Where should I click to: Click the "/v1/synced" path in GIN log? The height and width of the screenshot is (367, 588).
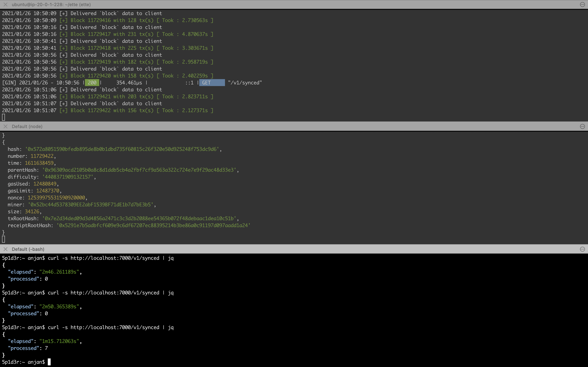click(245, 83)
